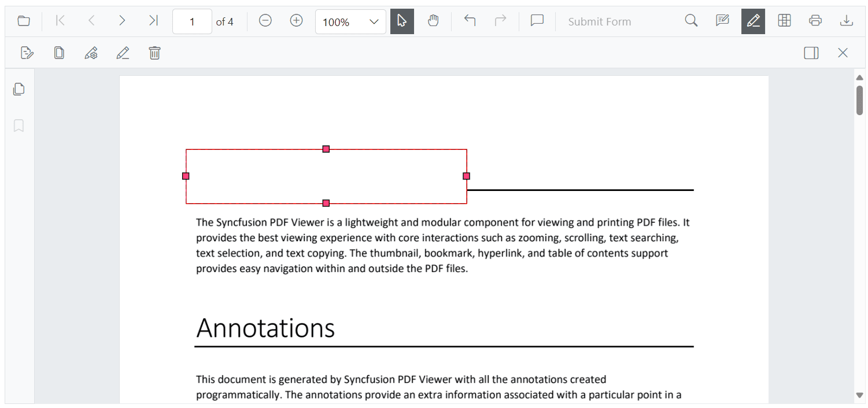Viewport: 868px width, 408px height.
Task: Download the PDF file
Action: [x=847, y=20]
